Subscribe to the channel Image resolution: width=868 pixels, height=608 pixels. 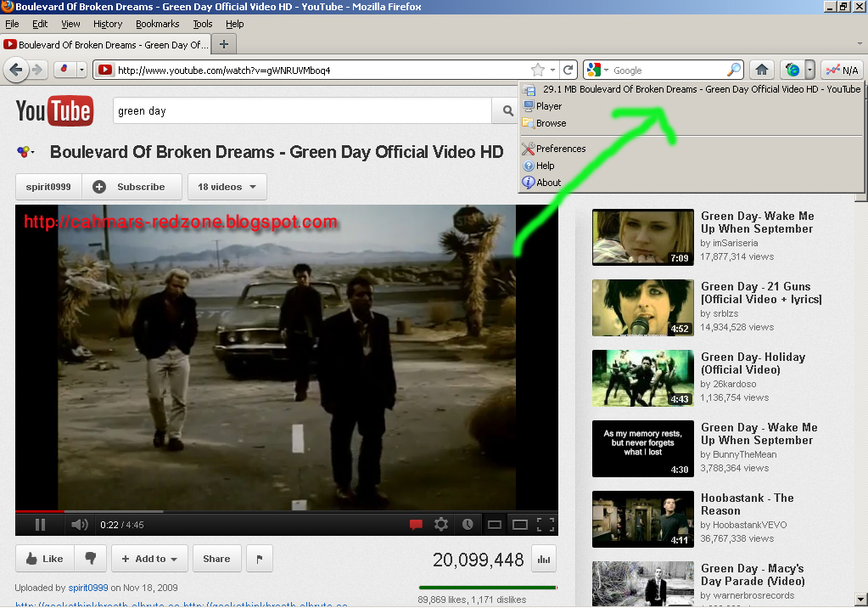(x=132, y=187)
